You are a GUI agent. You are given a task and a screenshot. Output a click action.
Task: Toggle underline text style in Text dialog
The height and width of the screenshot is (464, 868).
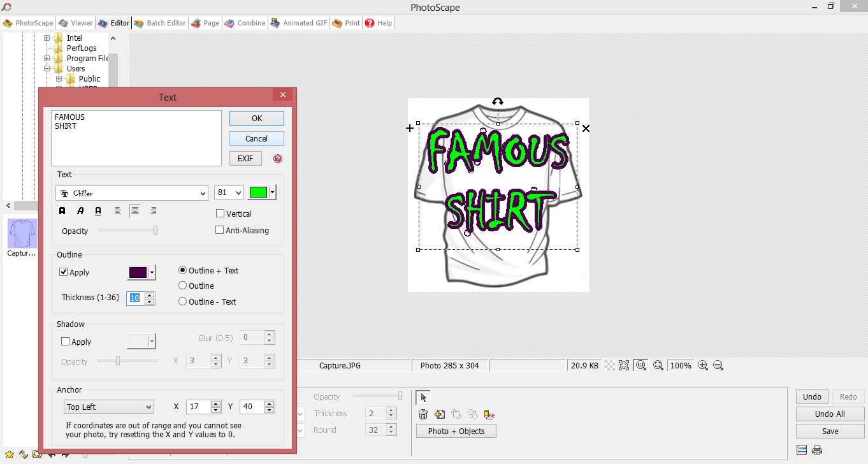(x=98, y=211)
